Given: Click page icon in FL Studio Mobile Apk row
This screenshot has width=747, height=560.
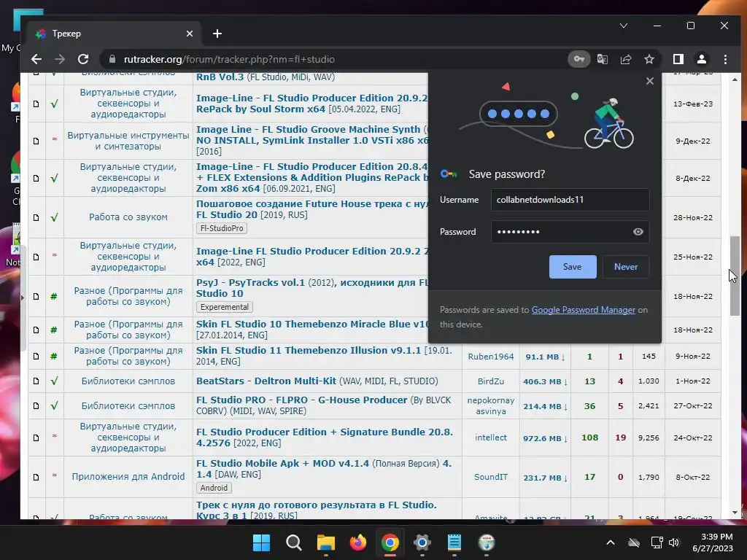Looking at the screenshot, I should [x=36, y=477].
